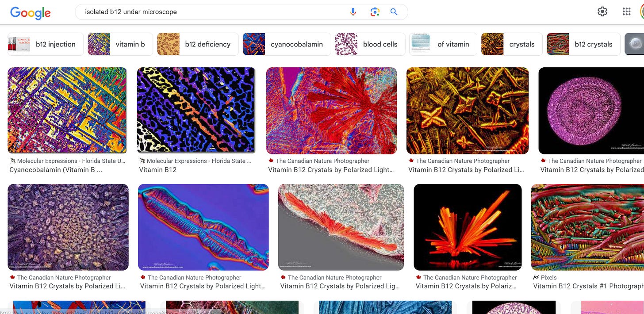
Task: Open Google Lens image search
Action: coord(375,12)
